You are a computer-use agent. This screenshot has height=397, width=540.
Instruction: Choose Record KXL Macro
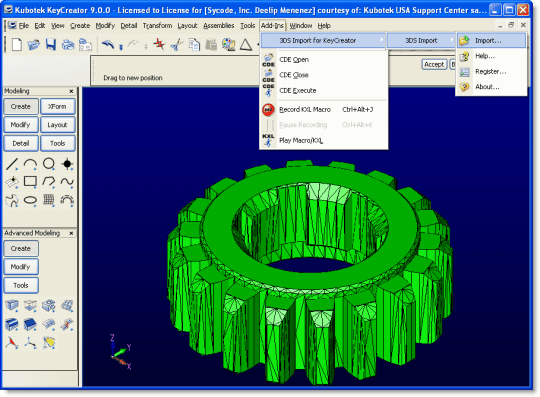(324, 109)
